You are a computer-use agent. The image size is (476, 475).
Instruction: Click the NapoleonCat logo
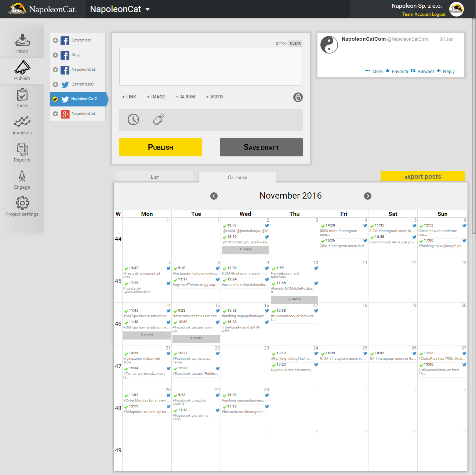[43, 9]
